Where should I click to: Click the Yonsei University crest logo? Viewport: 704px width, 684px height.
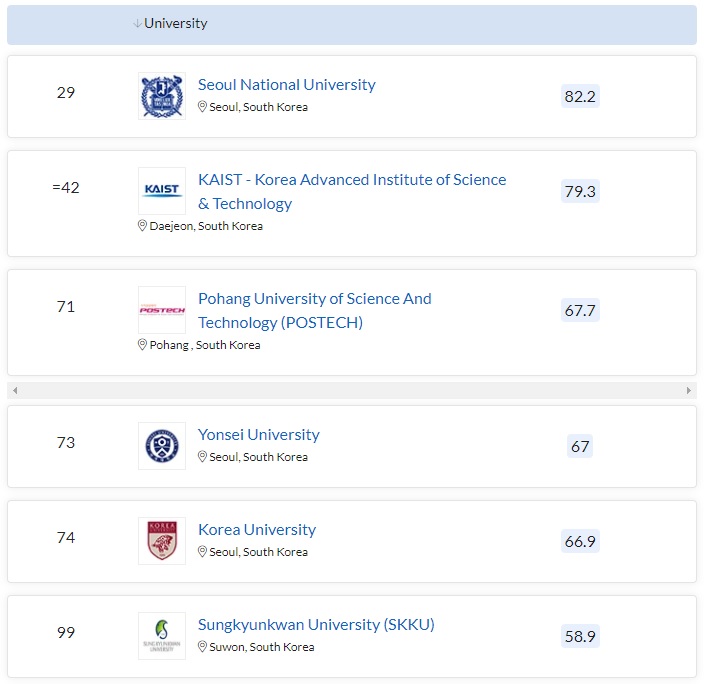pyautogui.click(x=162, y=446)
